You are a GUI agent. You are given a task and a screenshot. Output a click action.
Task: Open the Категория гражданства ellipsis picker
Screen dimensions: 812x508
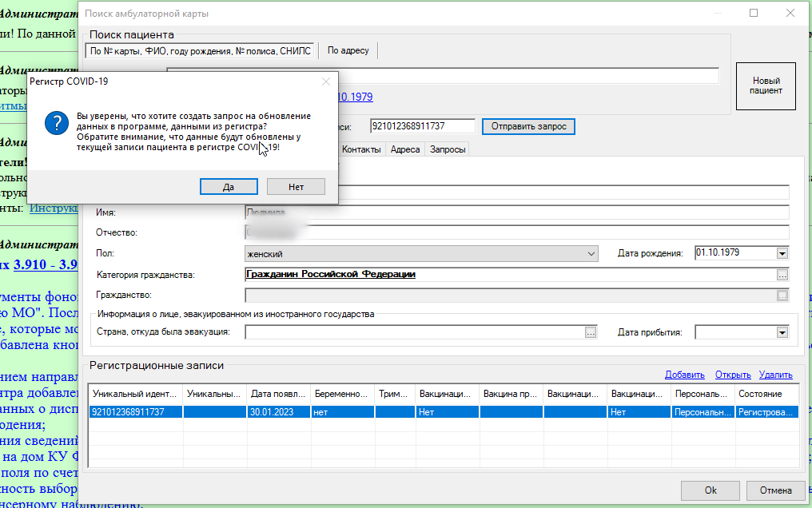click(x=782, y=275)
